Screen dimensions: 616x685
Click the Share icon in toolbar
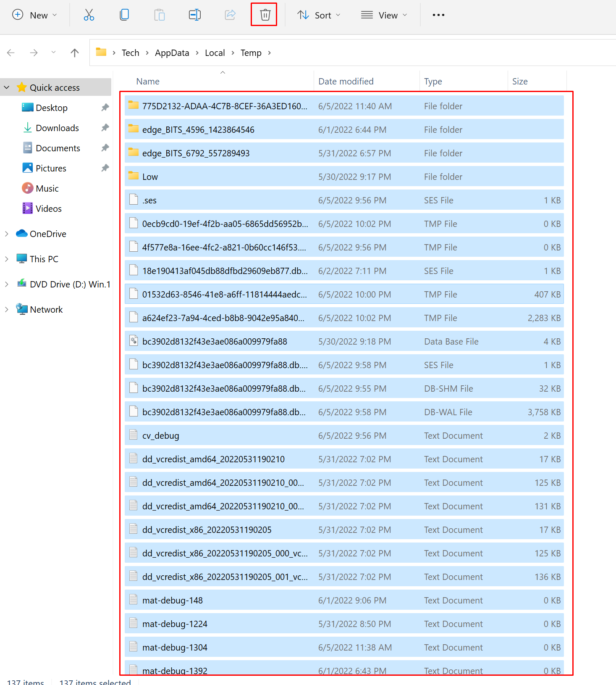click(230, 15)
